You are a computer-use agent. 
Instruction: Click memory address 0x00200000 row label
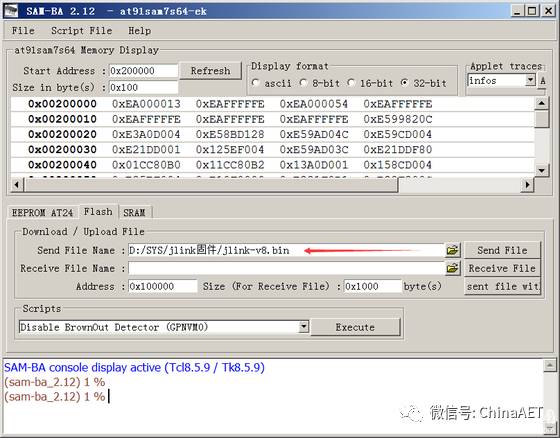pos(62,104)
